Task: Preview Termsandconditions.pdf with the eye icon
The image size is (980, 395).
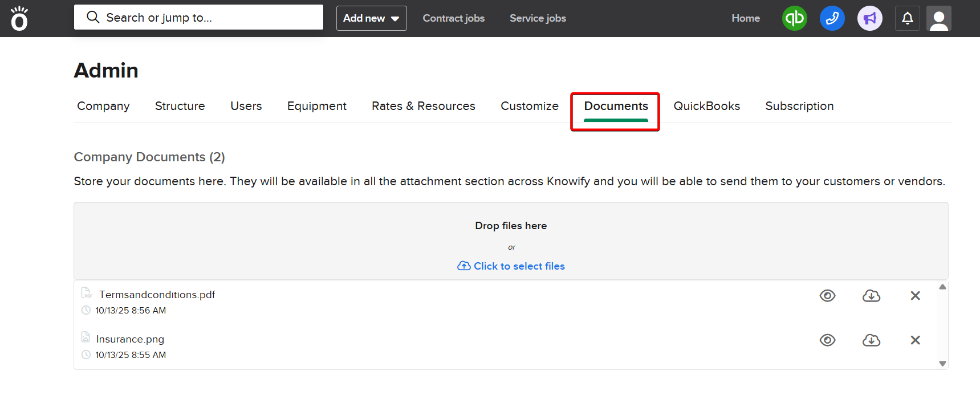Action: coord(827,296)
